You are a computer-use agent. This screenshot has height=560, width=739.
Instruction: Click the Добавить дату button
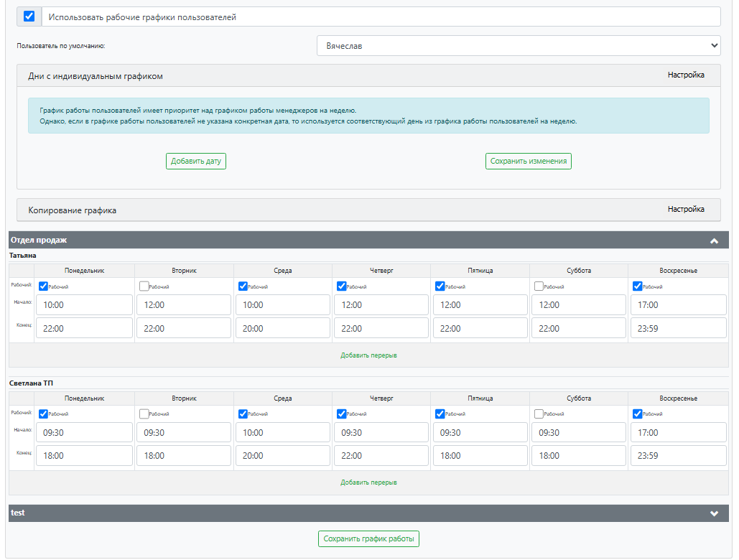point(196,161)
